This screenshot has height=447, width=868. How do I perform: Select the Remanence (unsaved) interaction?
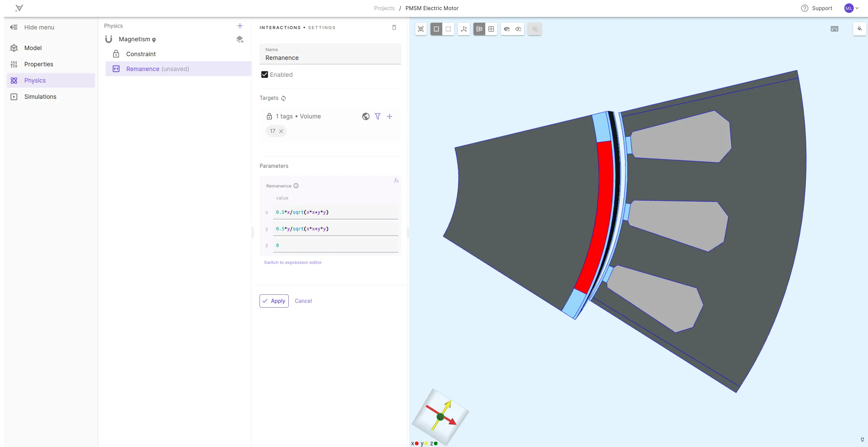[x=178, y=69]
